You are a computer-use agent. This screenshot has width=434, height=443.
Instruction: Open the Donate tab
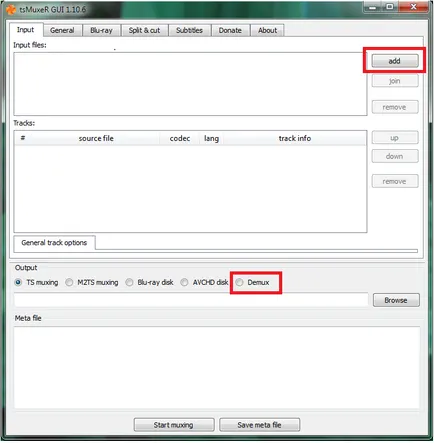tap(230, 30)
